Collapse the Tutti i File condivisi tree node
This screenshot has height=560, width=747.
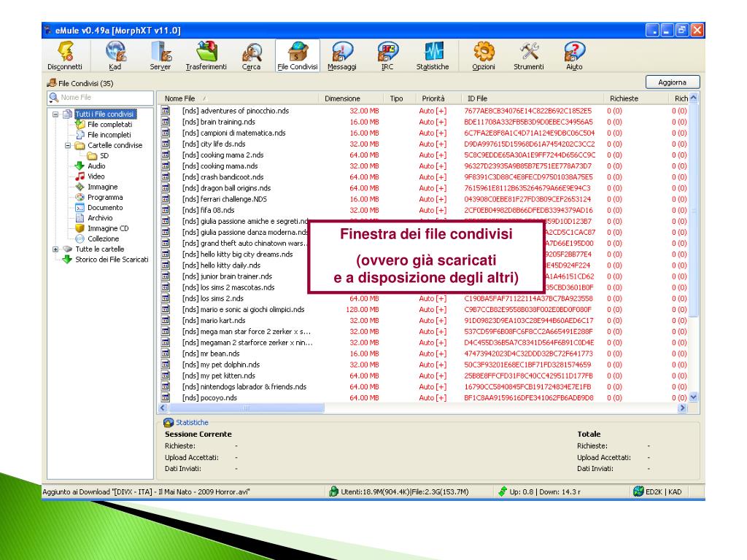click(x=55, y=114)
